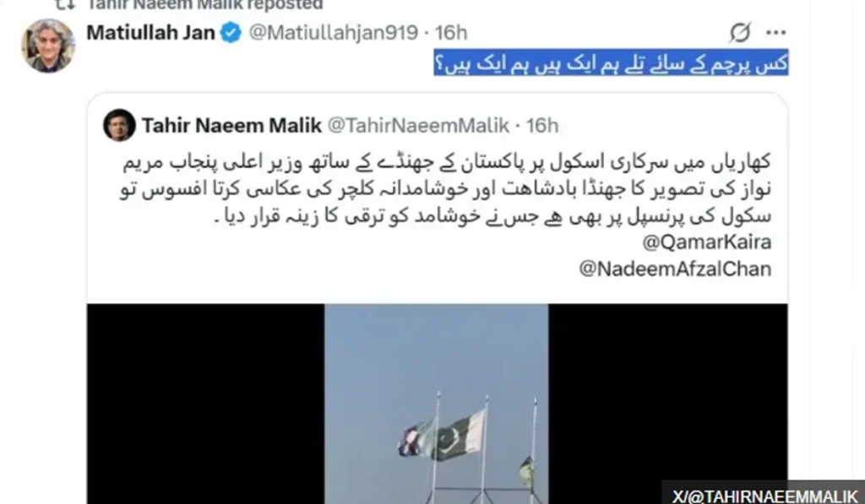Visit the @Matiullahjan919 handle
The image size is (865, 504).
pyautogui.click(x=333, y=33)
